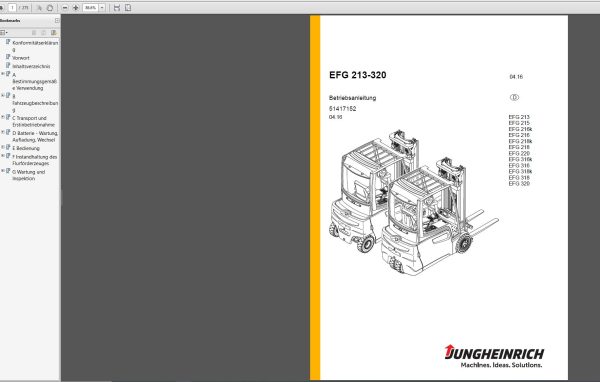Open the Vorwort bookmark
This screenshot has height=382, width=600.
21,58
